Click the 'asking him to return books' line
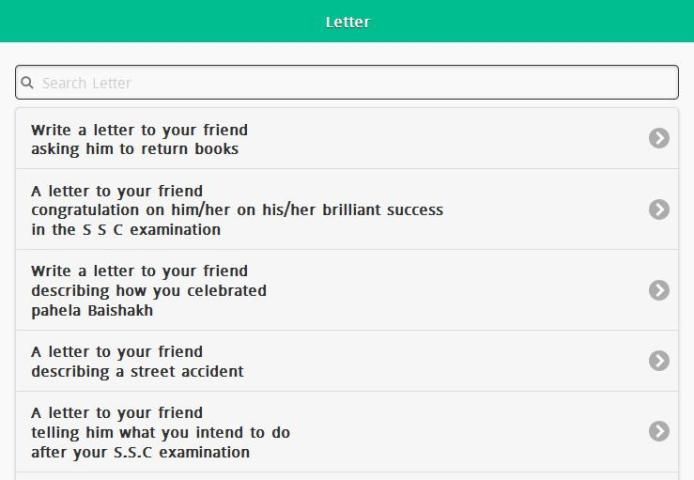The image size is (694, 480). 134,149
